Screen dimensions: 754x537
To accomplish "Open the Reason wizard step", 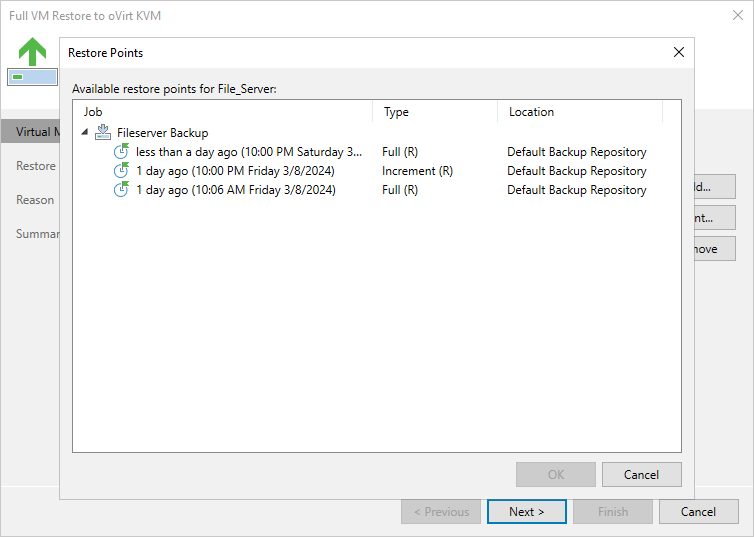I will tap(35, 200).
